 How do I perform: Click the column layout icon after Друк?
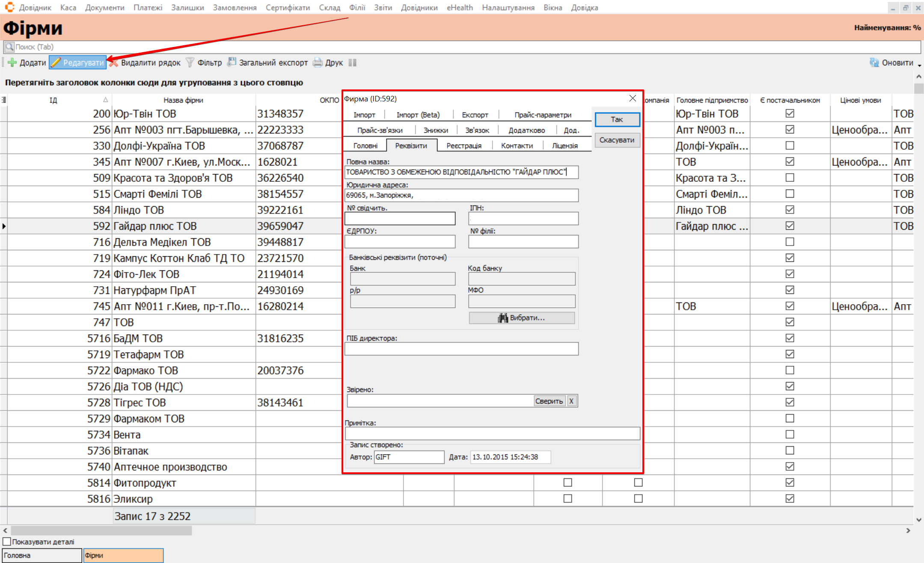click(352, 63)
